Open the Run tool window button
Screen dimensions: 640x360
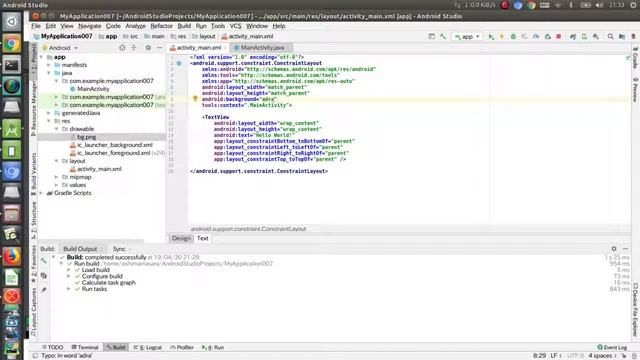point(213,347)
